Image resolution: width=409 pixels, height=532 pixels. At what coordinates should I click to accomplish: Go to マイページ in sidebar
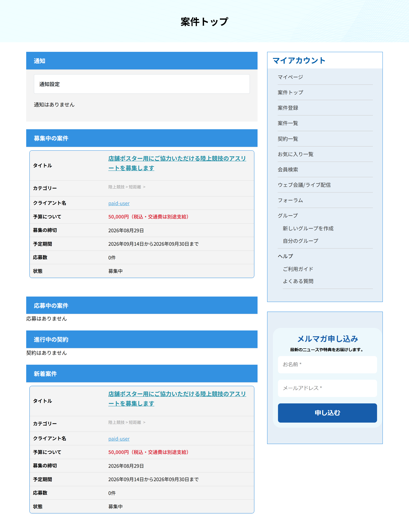(x=290, y=77)
